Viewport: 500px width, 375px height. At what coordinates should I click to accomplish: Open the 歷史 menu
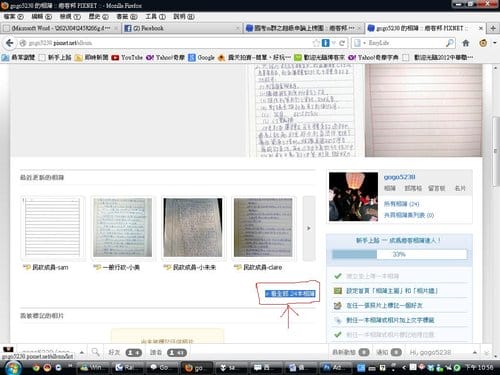point(98,17)
